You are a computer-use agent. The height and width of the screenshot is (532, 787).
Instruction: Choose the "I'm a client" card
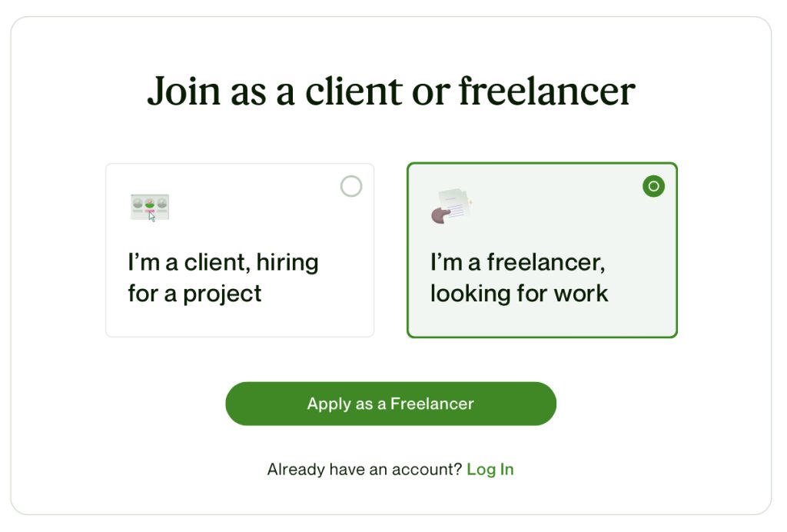pyautogui.click(x=240, y=251)
